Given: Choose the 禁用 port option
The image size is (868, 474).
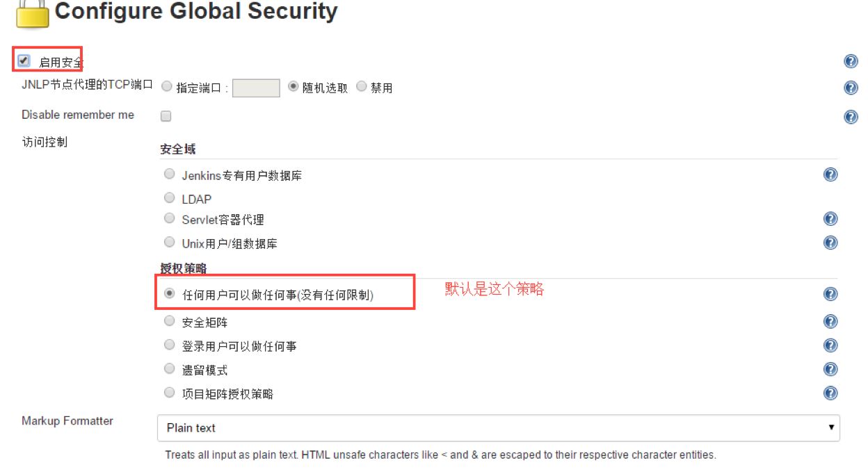Looking at the screenshot, I should click(362, 87).
